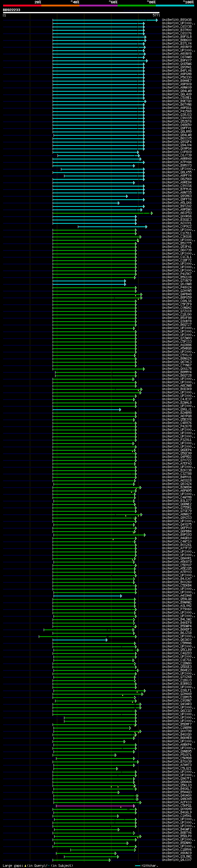The width and height of the screenshot is (197, 868).
Task: Select the UniRef100_P48024 hit label
Action: coord(177,287)
